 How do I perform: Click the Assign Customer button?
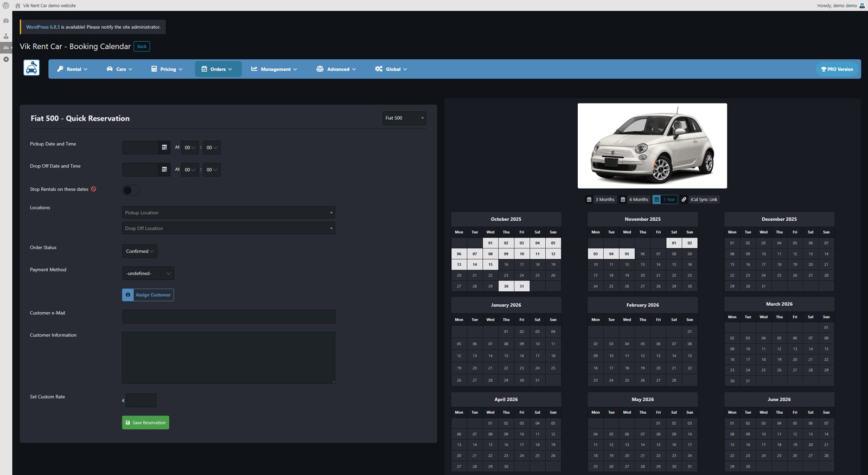pyautogui.click(x=148, y=295)
